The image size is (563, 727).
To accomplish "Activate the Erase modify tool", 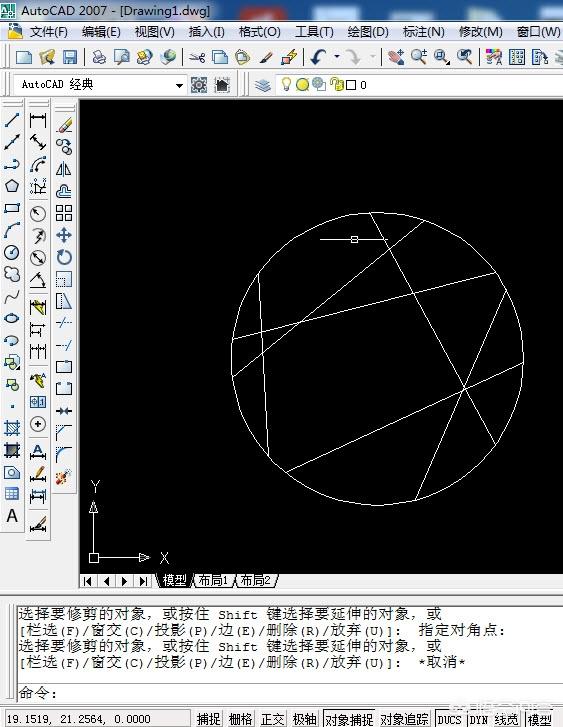I will [64, 124].
